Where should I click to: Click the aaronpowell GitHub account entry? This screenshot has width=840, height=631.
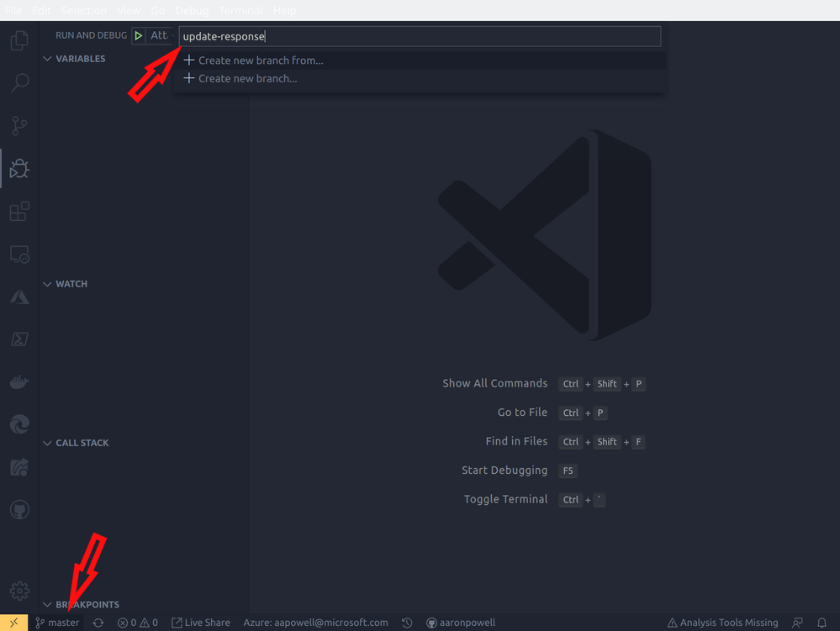click(x=461, y=623)
